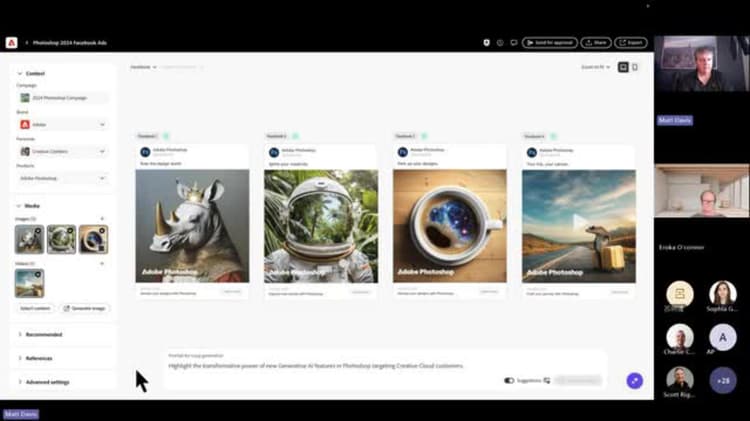Click green status badge beside Facebook 3
The image size is (750, 421).
pyautogui.click(x=424, y=136)
